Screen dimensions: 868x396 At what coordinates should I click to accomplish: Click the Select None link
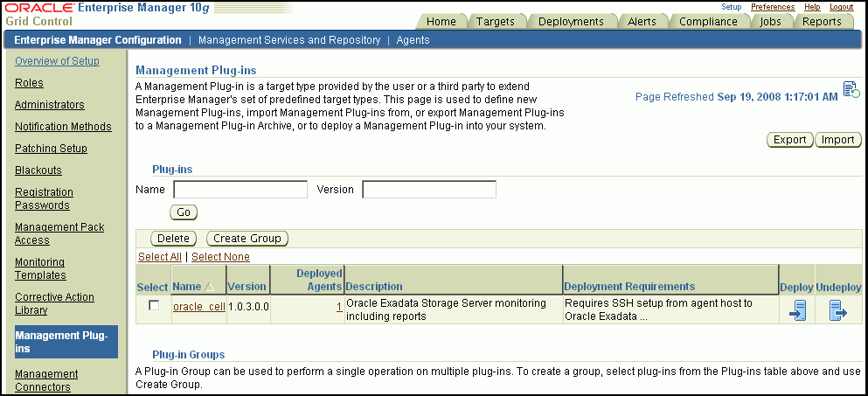(x=220, y=256)
